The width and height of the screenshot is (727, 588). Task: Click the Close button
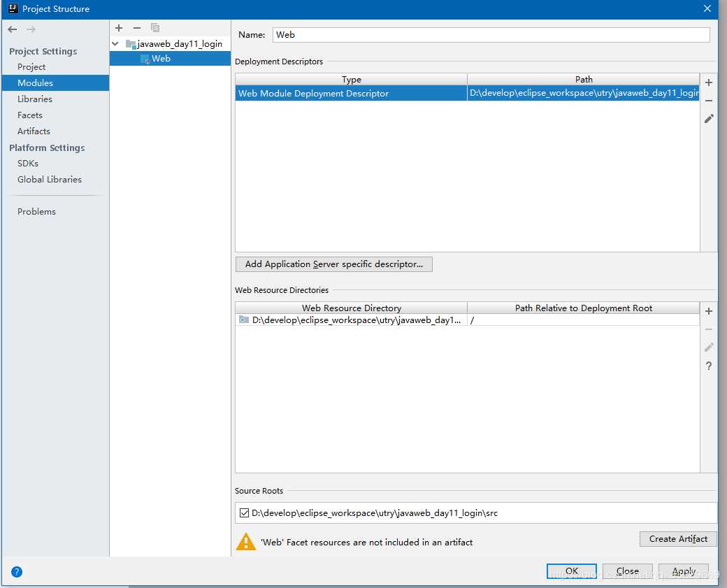(627, 571)
